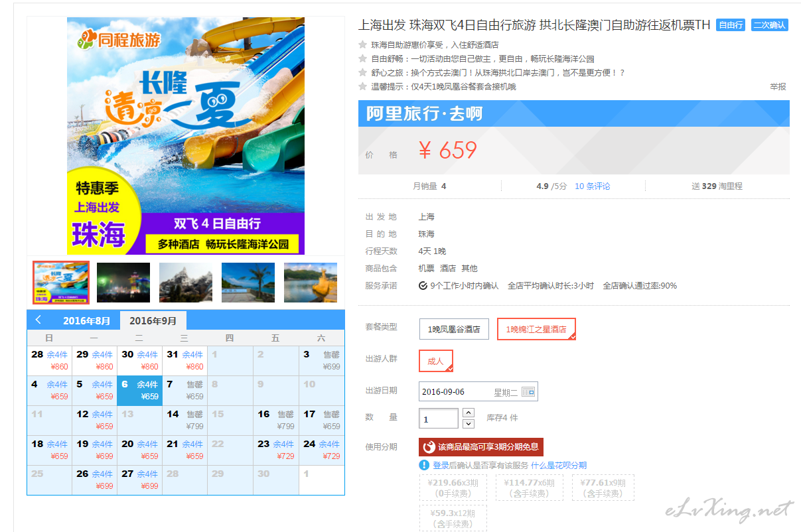Select the highlighted date 6 cell
Image resolution: width=801 pixels, height=532 pixels.
(140, 391)
